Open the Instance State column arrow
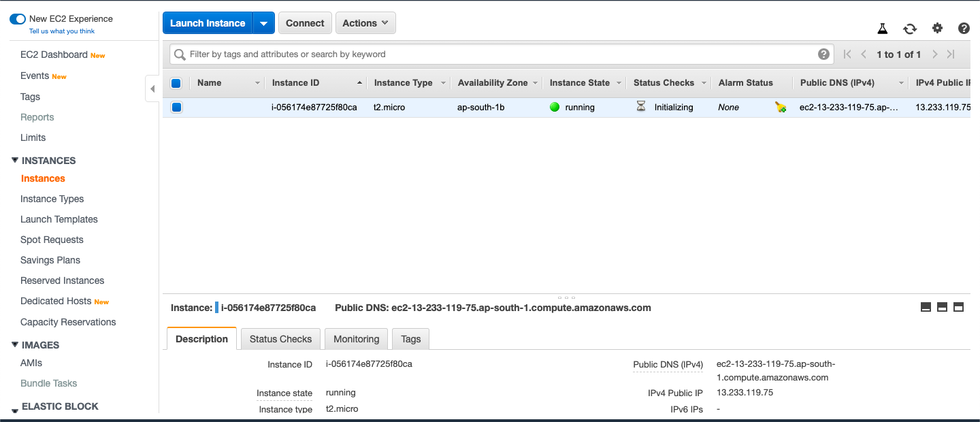Image resolution: width=980 pixels, height=422 pixels. click(x=619, y=83)
